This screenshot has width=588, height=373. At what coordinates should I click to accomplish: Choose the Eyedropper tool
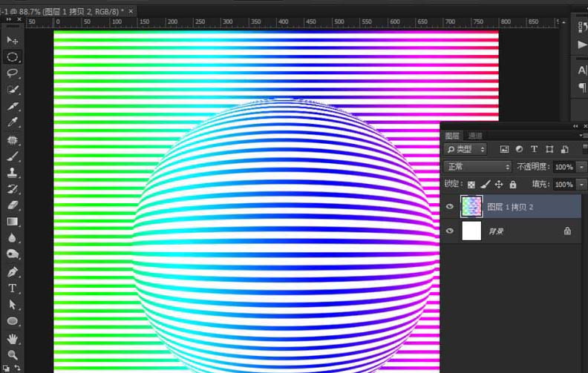(13, 122)
